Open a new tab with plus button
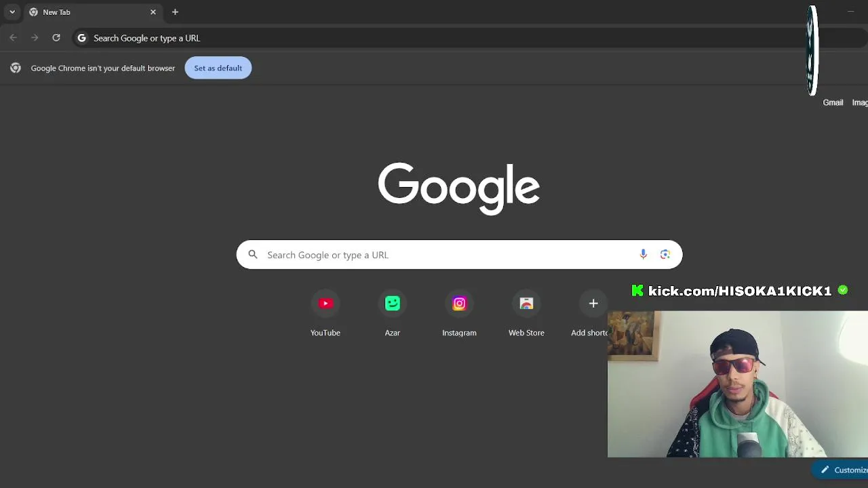The width and height of the screenshot is (868, 488). click(x=175, y=12)
